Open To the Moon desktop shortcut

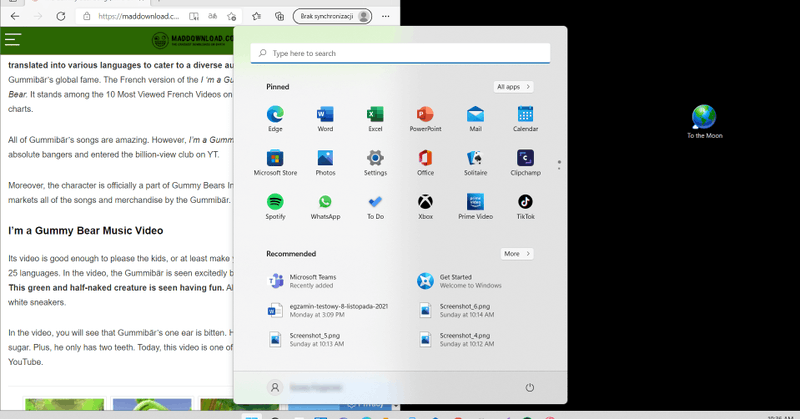coord(704,122)
